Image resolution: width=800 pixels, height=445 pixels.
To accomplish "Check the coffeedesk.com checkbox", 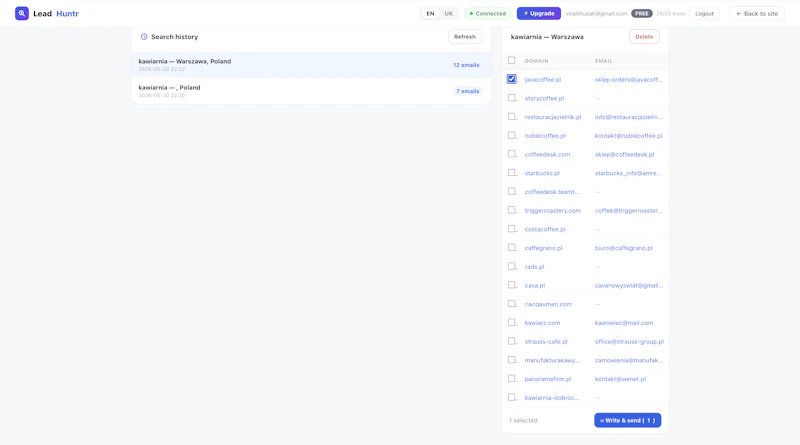I will tap(512, 154).
